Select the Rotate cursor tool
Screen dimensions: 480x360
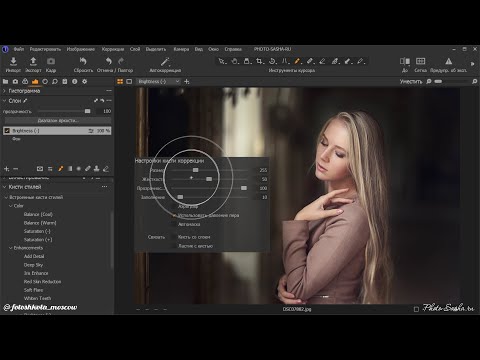pos(272,61)
